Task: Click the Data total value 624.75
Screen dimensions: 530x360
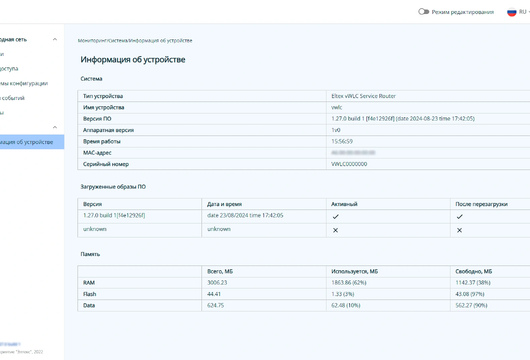Action: click(x=216, y=305)
